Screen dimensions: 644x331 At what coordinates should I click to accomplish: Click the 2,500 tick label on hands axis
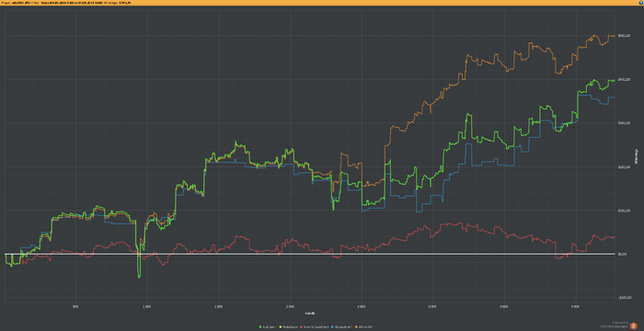click(361, 306)
